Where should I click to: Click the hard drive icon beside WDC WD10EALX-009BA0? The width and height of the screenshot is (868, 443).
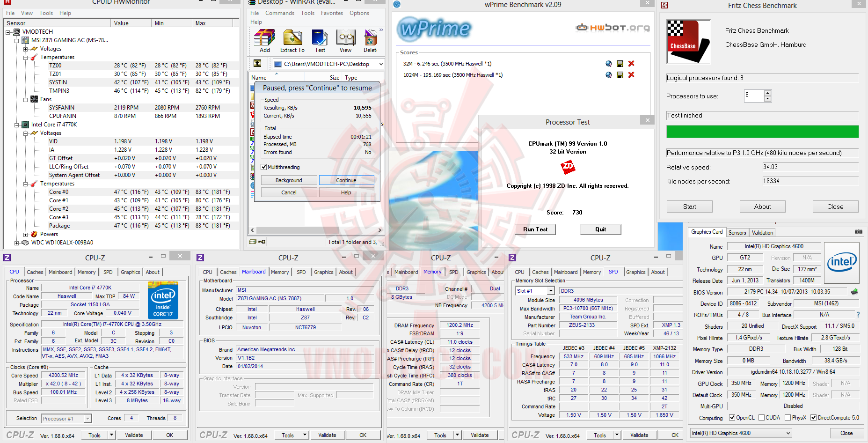(x=26, y=243)
